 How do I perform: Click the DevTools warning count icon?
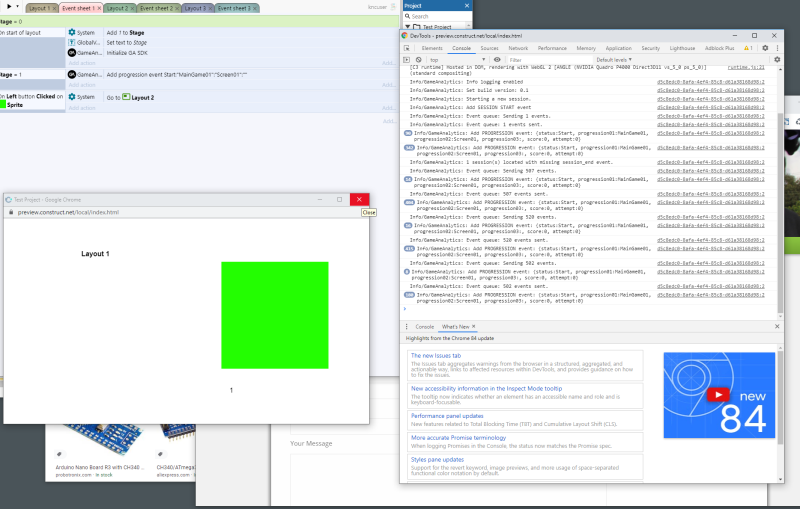click(x=748, y=48)
